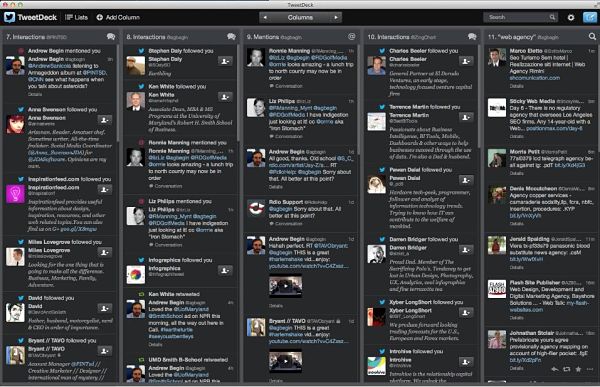Click column 8 vertical scrollbar
The height and width of the screenshot is (387, 600).
point(238,94)
